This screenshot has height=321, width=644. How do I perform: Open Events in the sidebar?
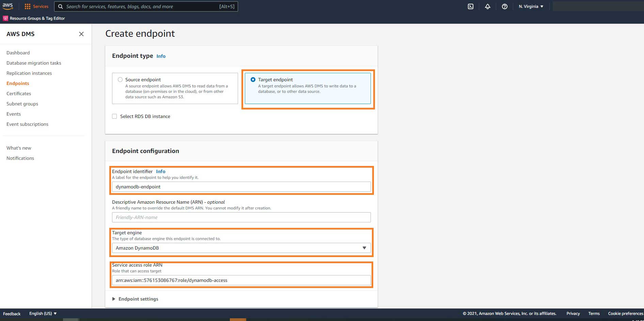[14, 114]
